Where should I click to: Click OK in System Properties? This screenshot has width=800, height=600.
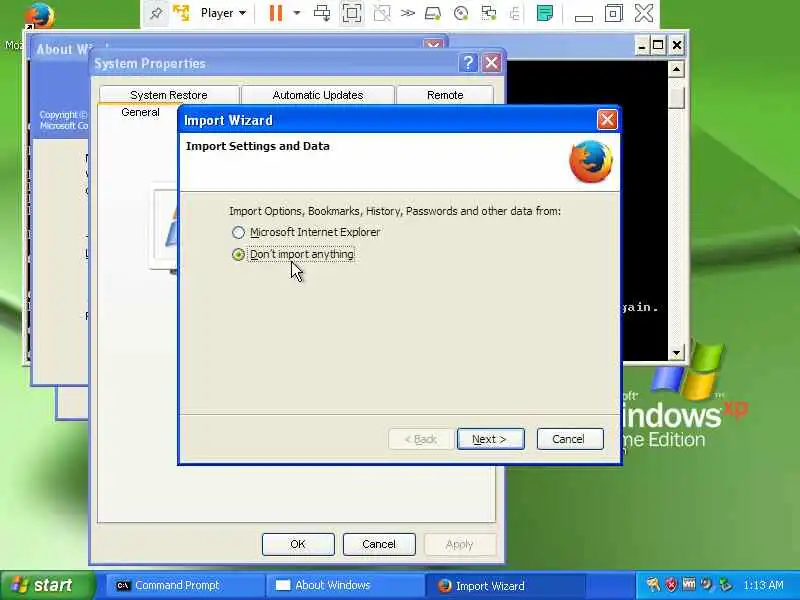[x=298, y=544]
